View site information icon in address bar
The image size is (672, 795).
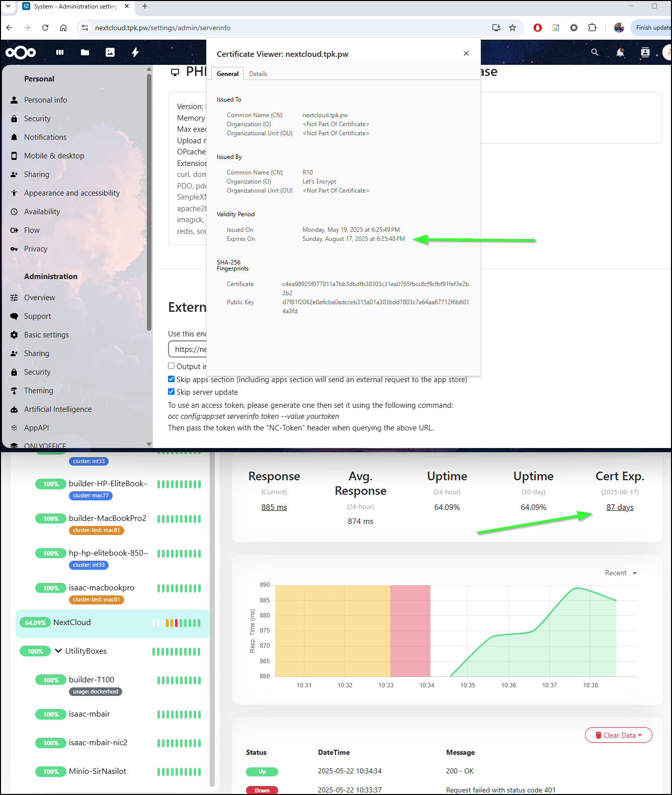point(85,28)
